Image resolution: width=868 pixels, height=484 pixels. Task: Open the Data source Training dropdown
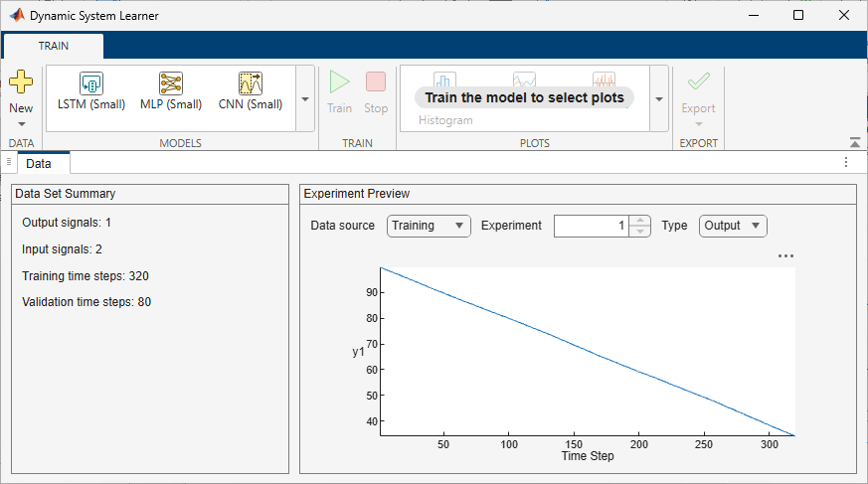[x=429, y=226]
